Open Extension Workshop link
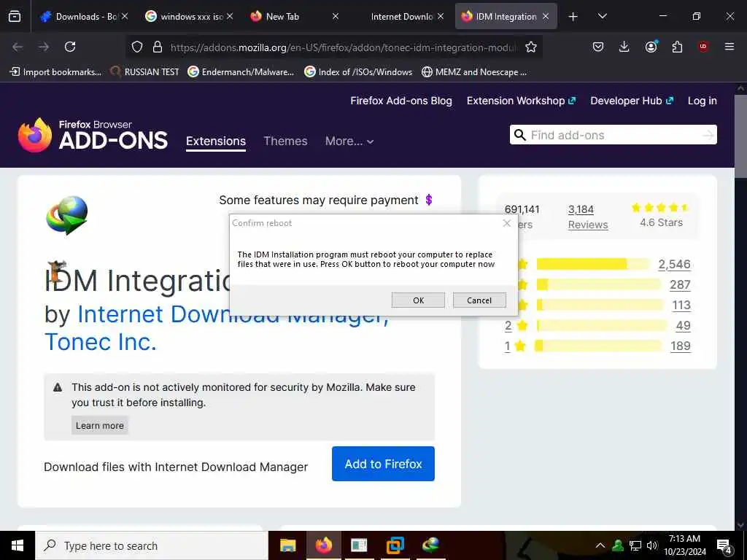747x560 pixels. pos(521,101)
